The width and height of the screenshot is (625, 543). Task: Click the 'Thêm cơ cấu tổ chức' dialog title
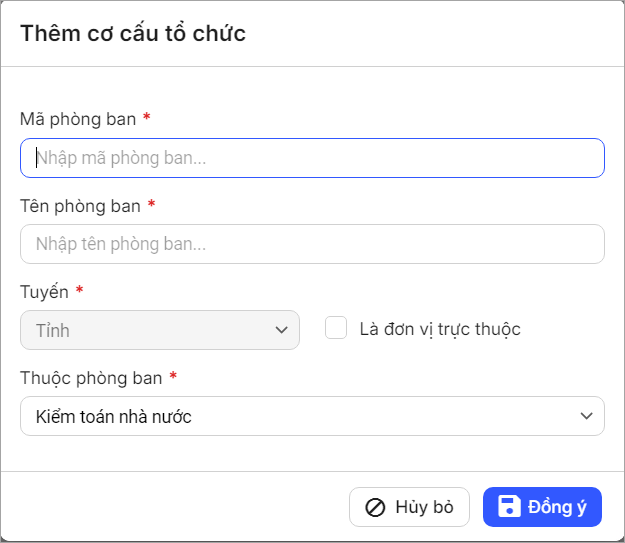click(133, 33)
